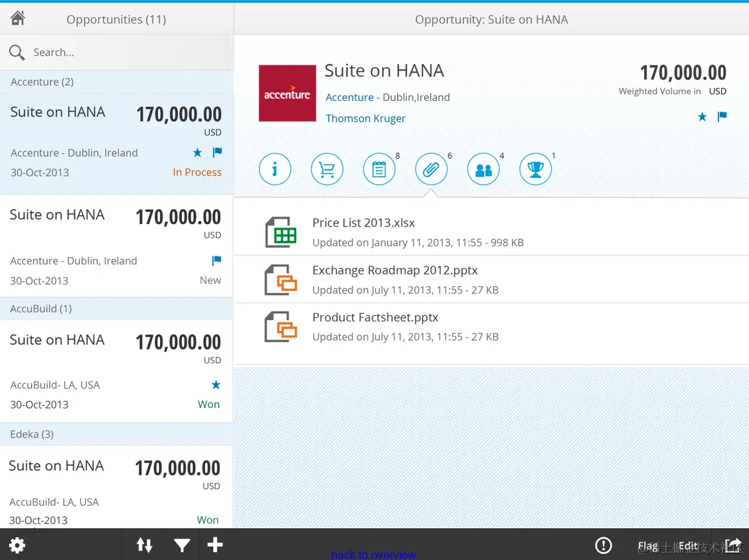Select the Accenture (2) group header
Image resolution: width=749 pixels, height=560 pixels.
point(117,82)
